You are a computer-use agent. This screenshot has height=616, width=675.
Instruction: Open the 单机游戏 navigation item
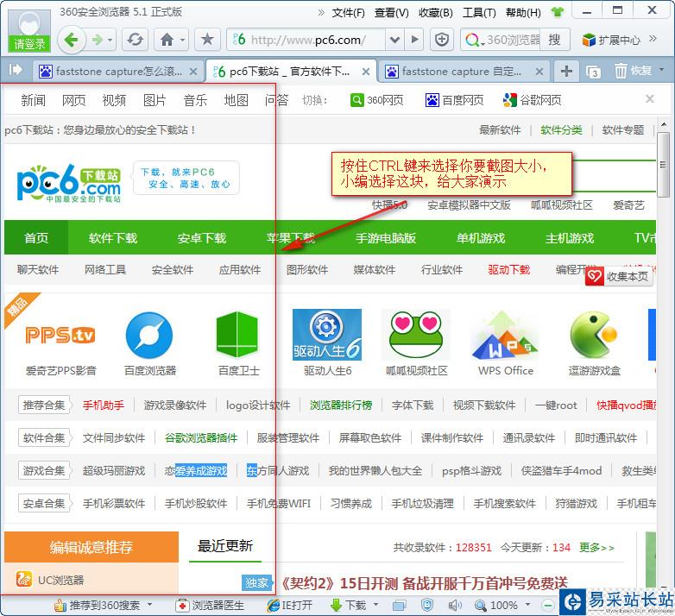coord(481,238)
